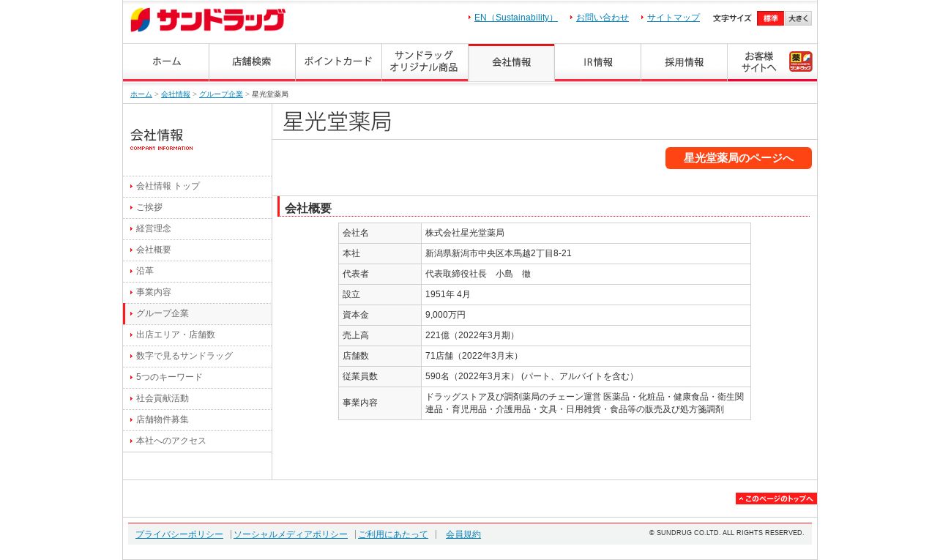Click the サンドラッグ logo
This screenshot has width=940, height=560.
point(208,20)
